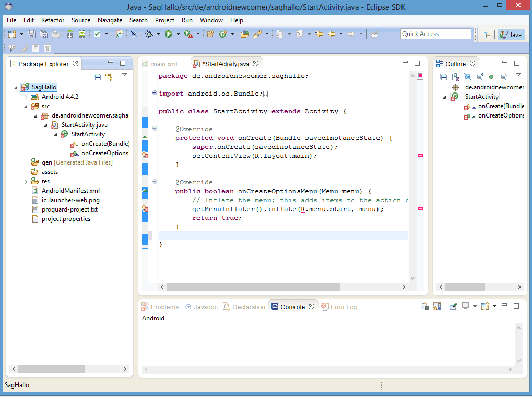Click the green Run button icon
Viewport: 532px width, 397px height.
point(169,34)
